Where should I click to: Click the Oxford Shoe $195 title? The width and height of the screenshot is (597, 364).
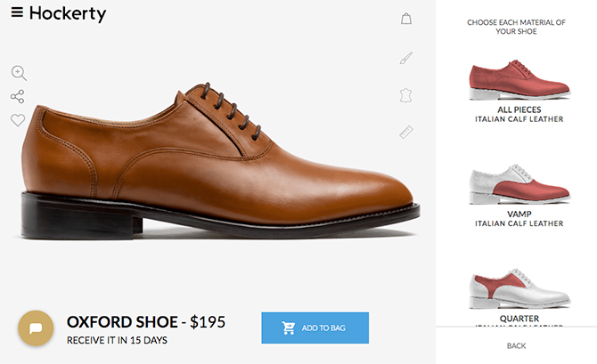[146, 322]
